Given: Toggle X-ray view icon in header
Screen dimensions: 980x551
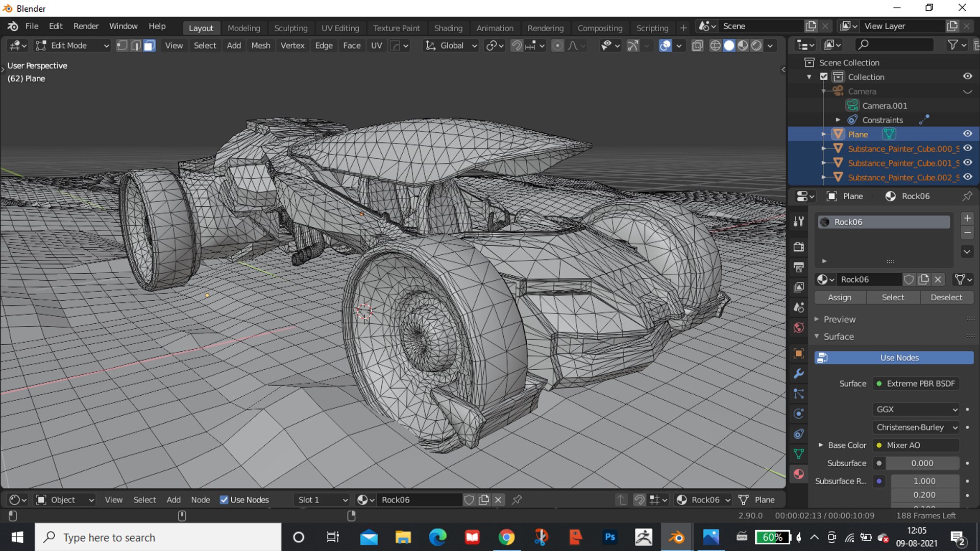Looking at the screenshot, I should click(697, 45).
